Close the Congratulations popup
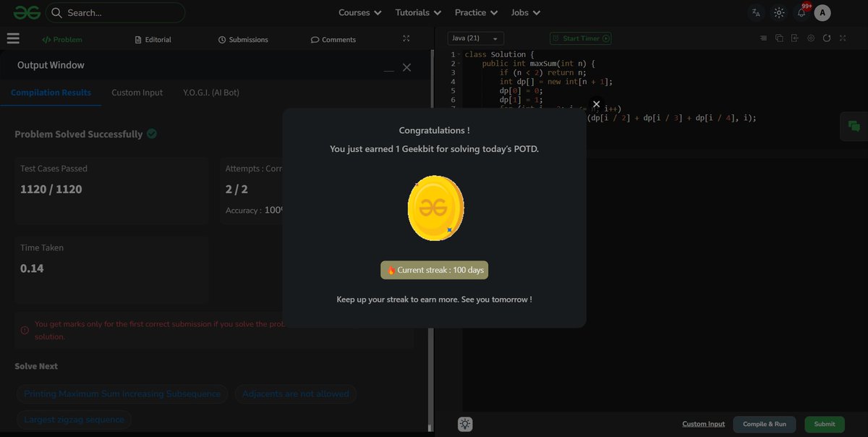868x437 pixels. point(596,104)
